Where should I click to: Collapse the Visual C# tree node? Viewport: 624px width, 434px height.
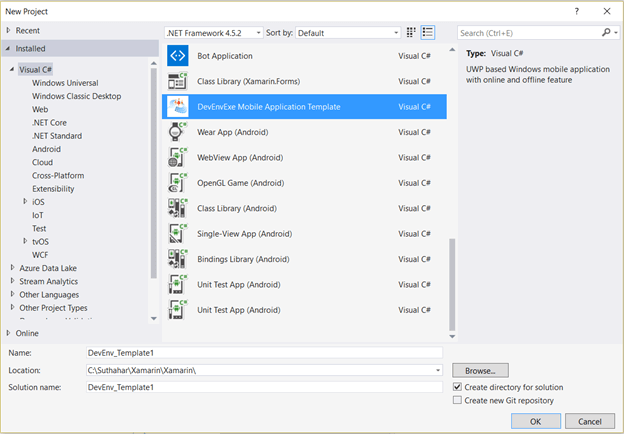tap(12, 69)
